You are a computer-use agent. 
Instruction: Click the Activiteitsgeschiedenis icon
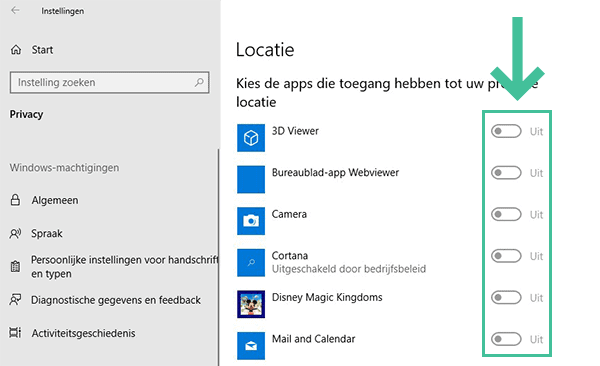tap(15, 333)
